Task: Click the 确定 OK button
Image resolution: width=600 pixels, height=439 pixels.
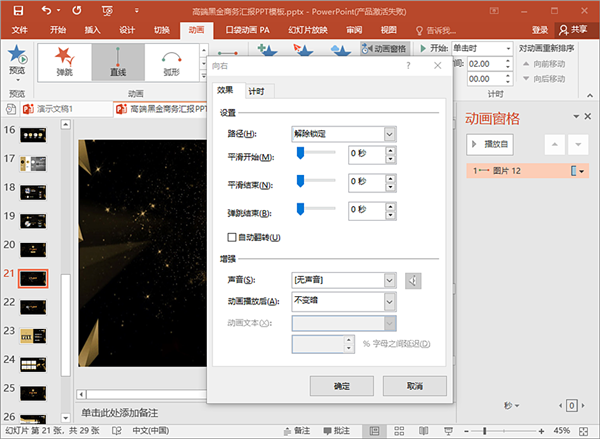Action: [x=342, y=386]
